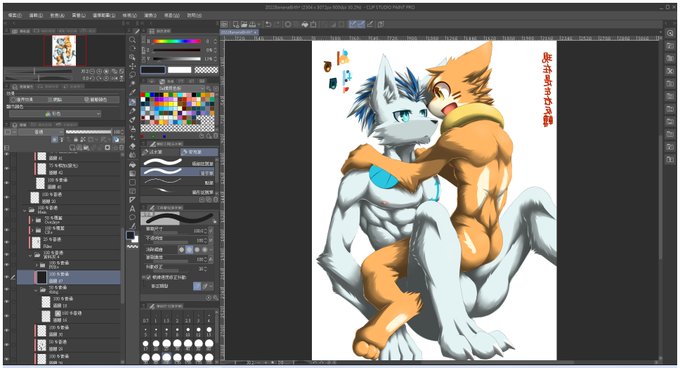Click the Open file folder icon in command bar
The width and height of the screenshot is (680, 368).
244,24
